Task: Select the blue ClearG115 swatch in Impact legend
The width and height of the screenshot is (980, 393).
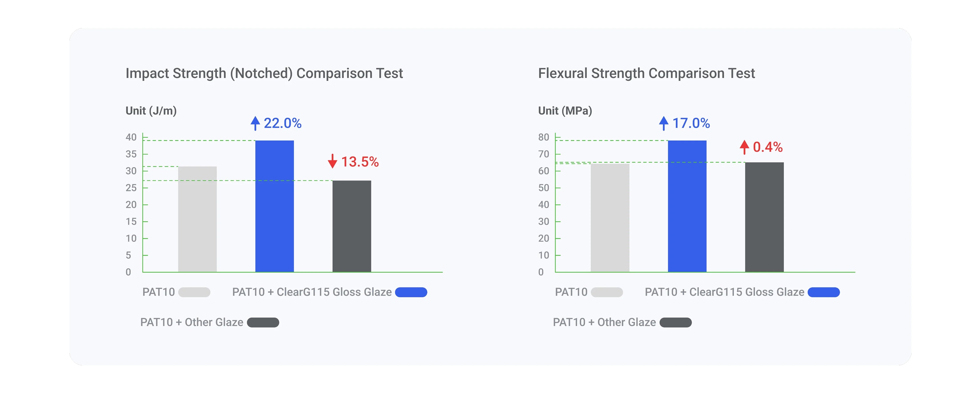Action: coord(411,292)
